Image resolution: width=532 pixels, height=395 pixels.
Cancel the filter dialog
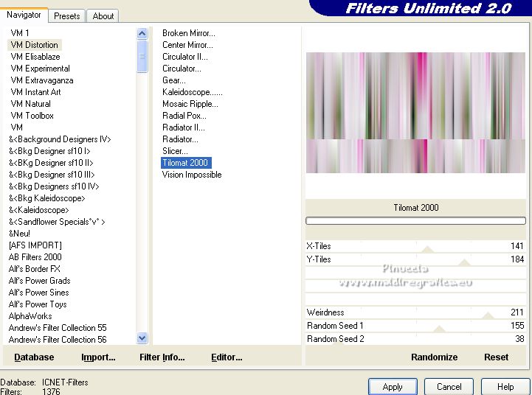click(449, 387)
